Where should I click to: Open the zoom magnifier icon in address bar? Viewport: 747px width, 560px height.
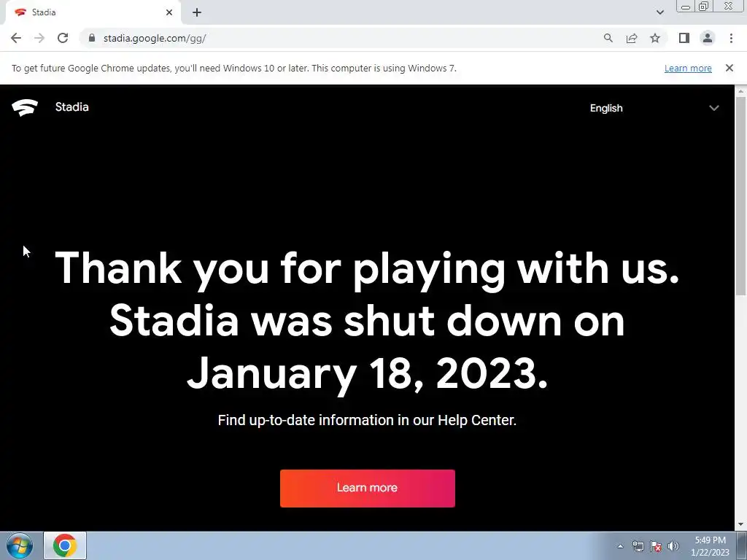(x=608, y=38)
